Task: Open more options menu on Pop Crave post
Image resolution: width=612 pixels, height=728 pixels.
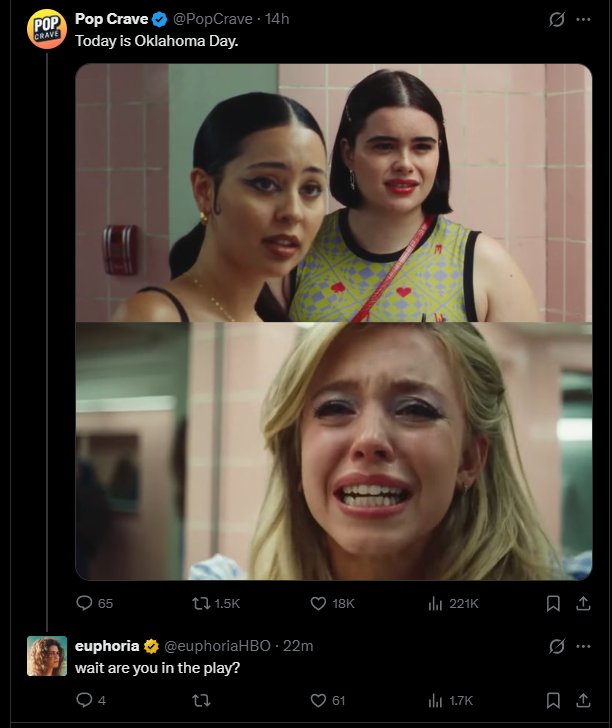Action: pos(583,19)
